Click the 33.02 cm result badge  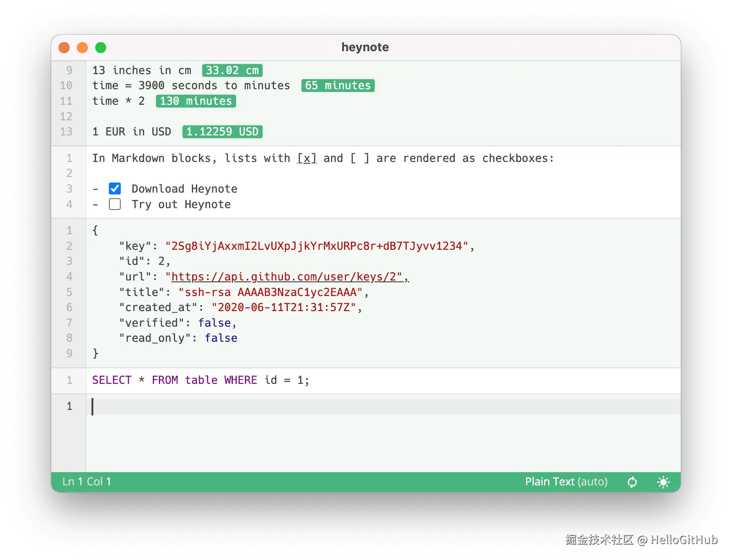tap(232, 70)
